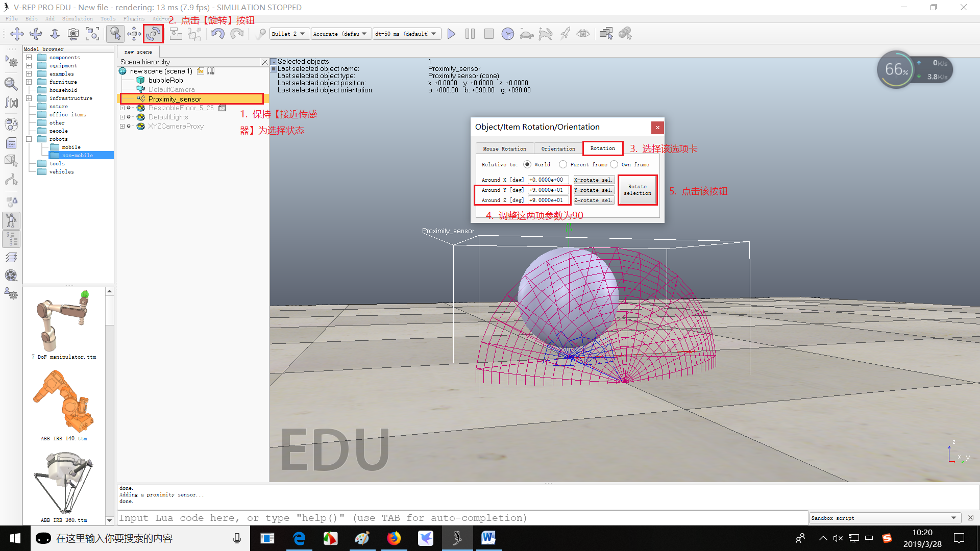Click the object rotate toolbar button
The image size is (980, 551).
pos(153,34)
